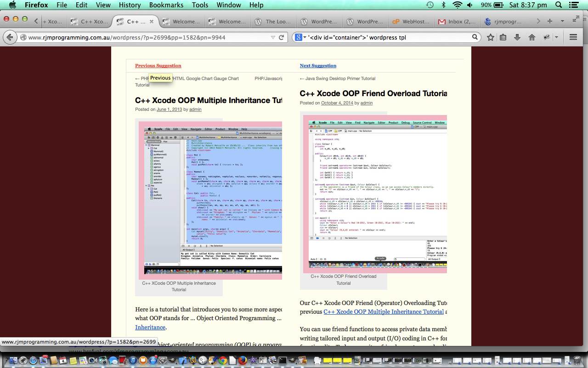Reload the current page

coord(282,37)
